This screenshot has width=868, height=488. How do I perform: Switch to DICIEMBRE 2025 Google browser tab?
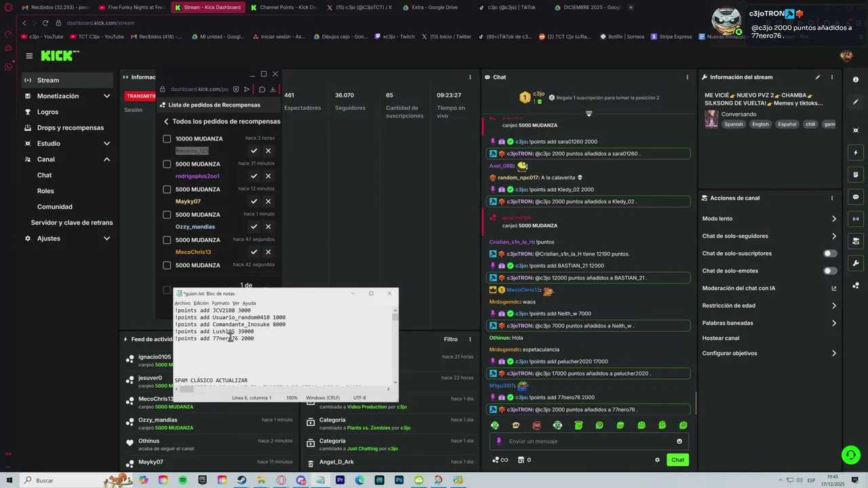(589, 7)
